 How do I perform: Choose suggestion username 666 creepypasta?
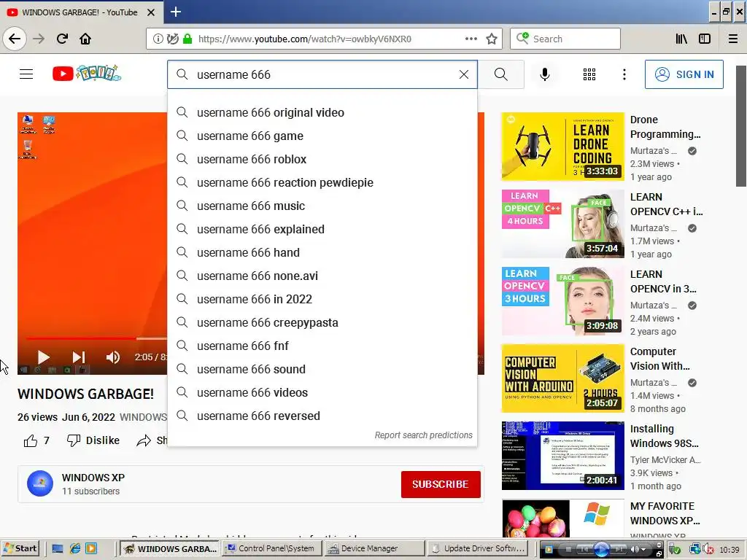click(x=322, y=322)
